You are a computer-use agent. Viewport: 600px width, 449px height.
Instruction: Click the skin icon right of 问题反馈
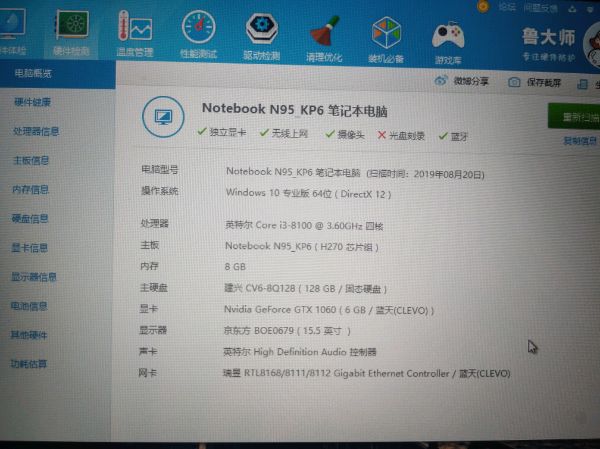click(572, 8)
